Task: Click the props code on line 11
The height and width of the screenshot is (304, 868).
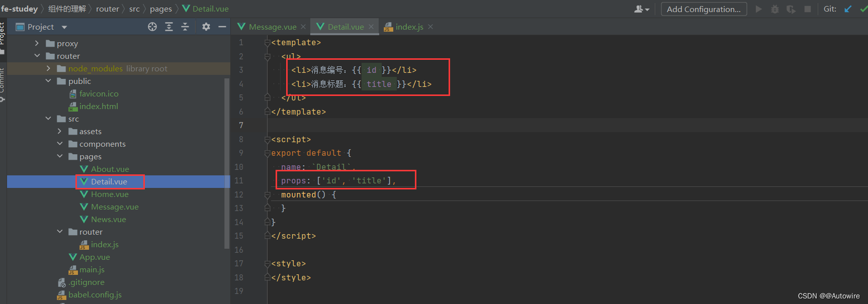Action: 338,180
